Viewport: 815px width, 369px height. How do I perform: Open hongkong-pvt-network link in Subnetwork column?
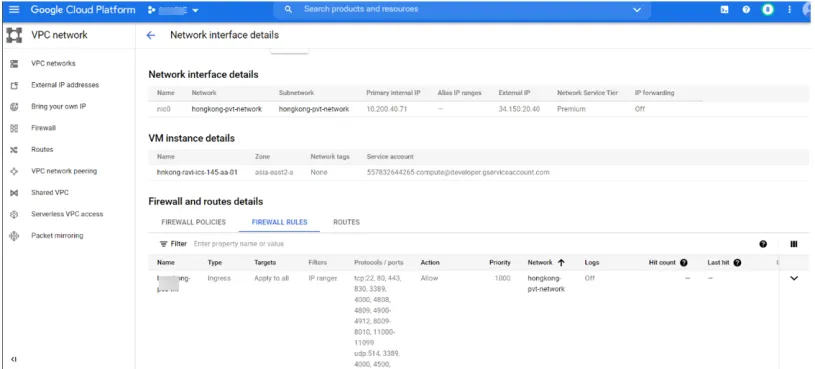[314, 109]
